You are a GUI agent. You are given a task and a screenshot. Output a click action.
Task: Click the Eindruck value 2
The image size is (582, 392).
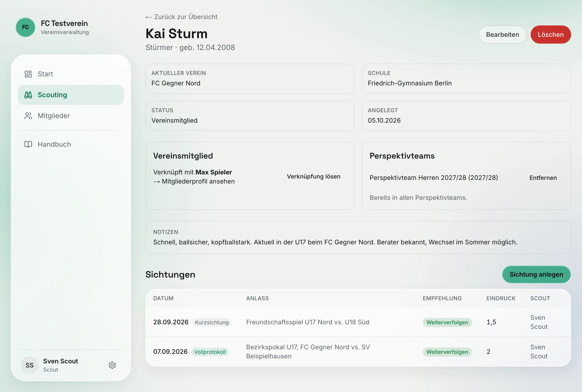488,352
